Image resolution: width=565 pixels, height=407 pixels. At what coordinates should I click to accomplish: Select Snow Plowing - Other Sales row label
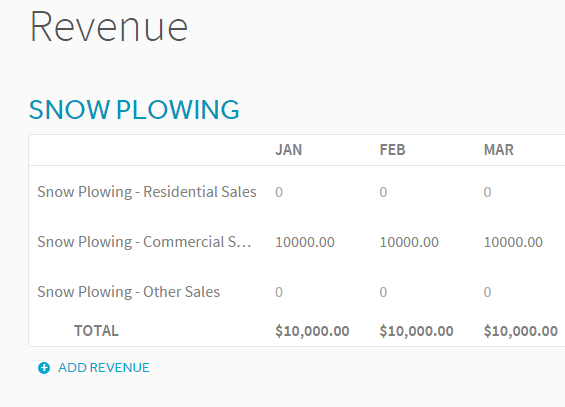(128, 292)
